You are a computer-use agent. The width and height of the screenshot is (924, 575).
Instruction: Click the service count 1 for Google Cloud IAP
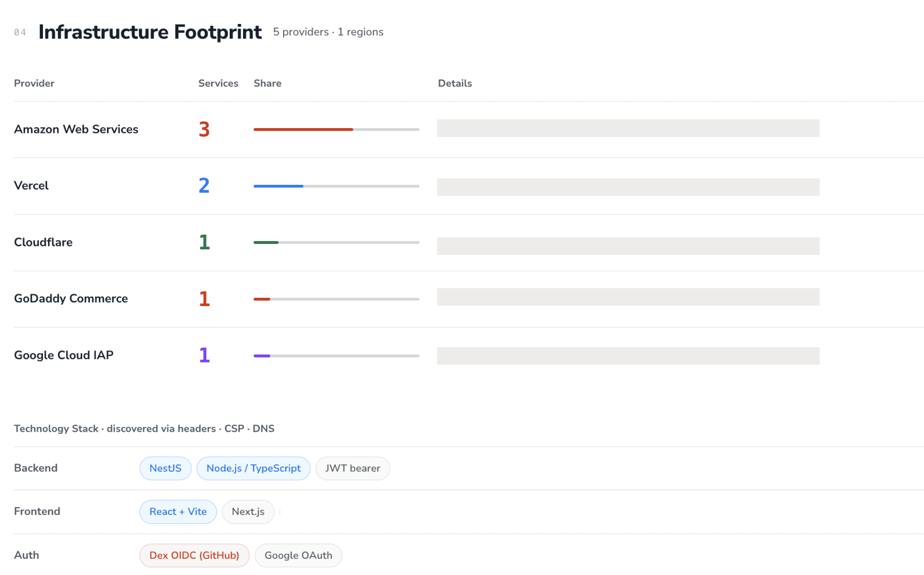click(204, 355)
